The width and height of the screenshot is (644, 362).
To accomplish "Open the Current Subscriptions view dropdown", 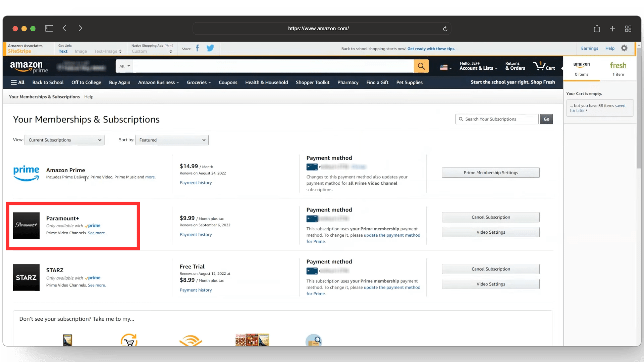I will 64,140.
